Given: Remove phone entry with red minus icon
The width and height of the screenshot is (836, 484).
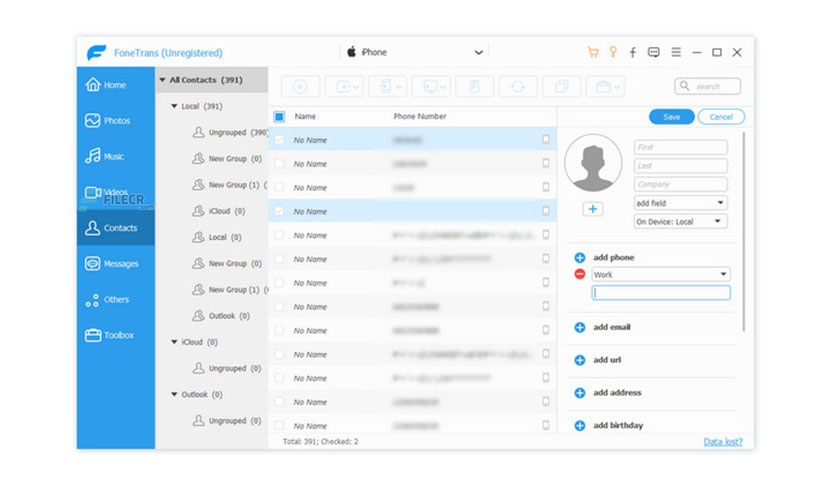Looking at the screenshot, I should 580,274.
